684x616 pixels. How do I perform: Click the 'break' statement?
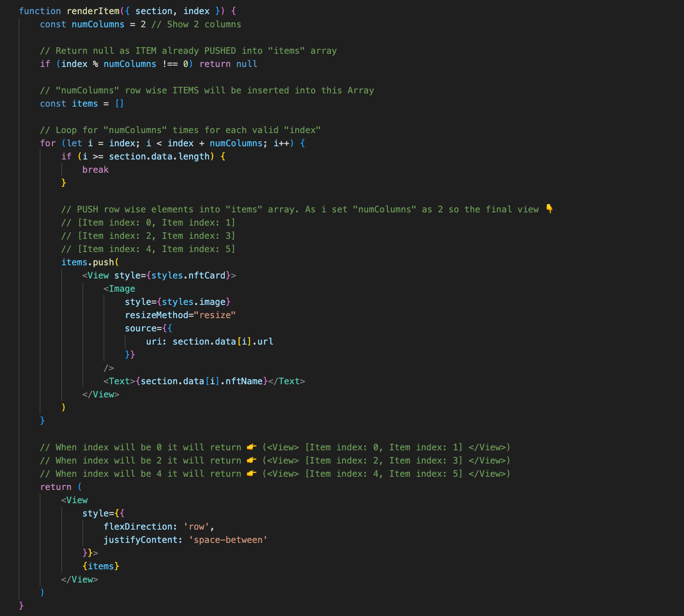point(95,170)
